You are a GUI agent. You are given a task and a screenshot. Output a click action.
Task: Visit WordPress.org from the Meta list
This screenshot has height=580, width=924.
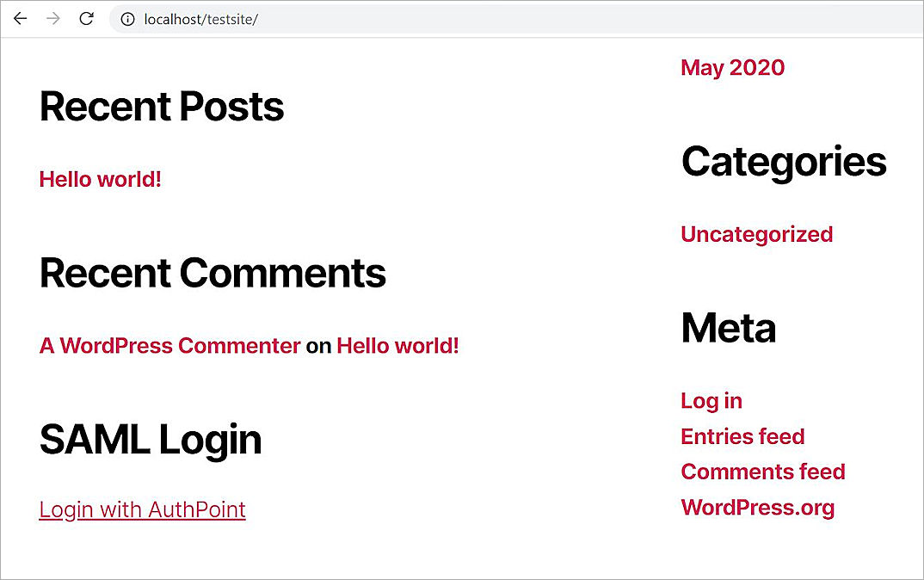click(757, 508)
